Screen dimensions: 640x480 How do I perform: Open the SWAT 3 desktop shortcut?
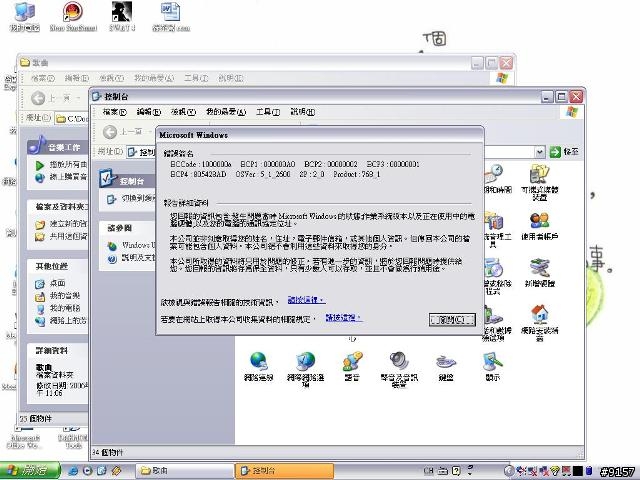122,17
